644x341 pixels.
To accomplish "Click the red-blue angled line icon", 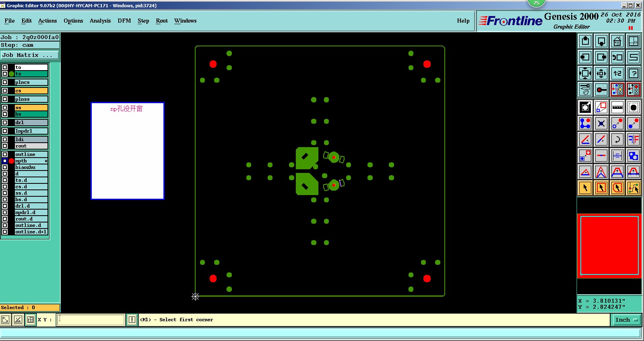I will 601,139.
